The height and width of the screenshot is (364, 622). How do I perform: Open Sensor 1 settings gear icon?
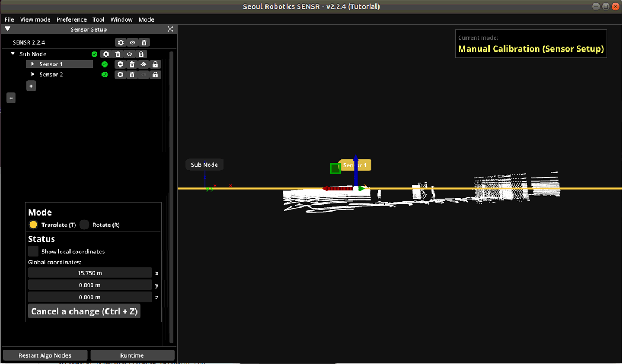tap(120, 64)
